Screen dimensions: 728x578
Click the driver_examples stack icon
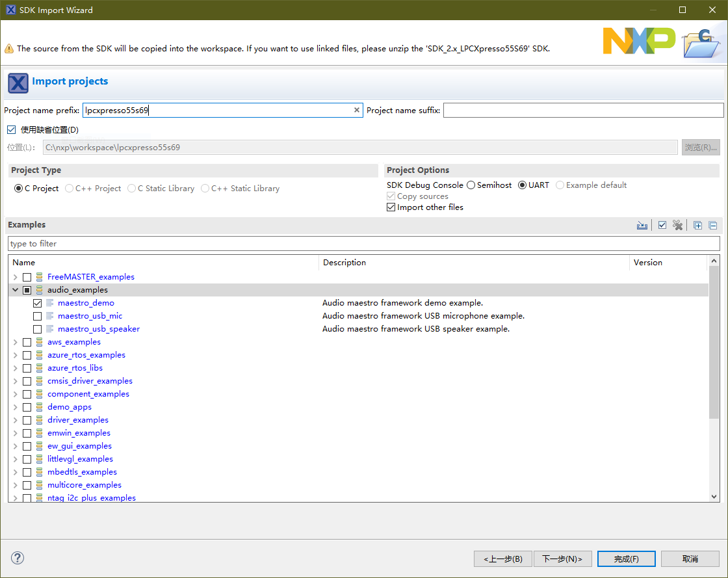click(x=40, y=420)
